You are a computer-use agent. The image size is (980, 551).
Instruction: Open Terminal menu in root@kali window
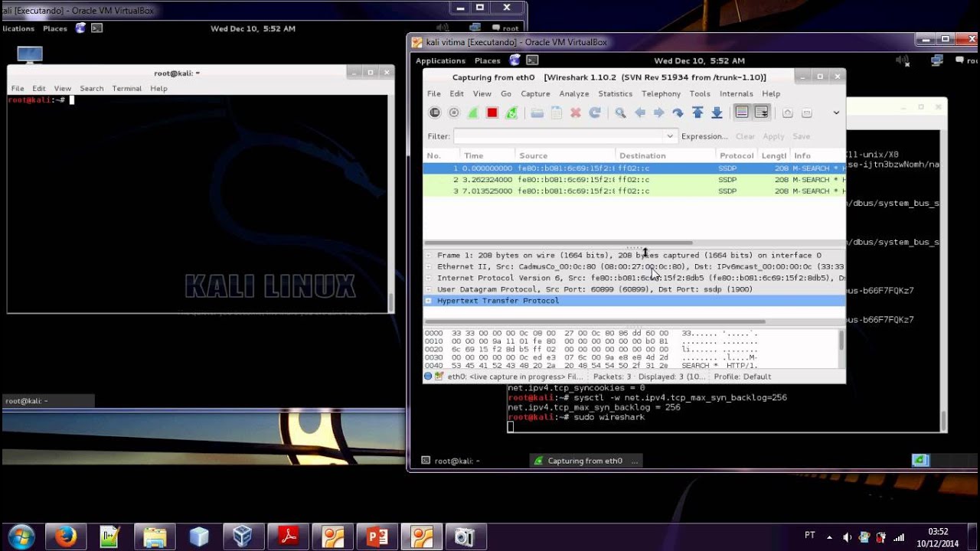[127, 89]
